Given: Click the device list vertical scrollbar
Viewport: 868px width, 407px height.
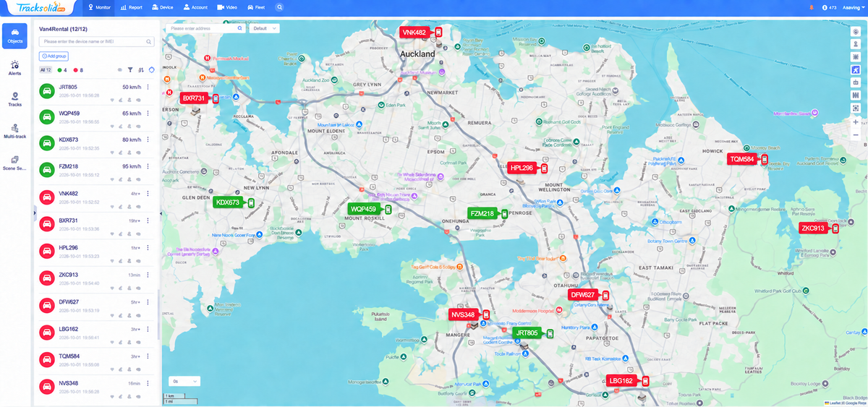Looking at the screenshot, I should 158,314.
